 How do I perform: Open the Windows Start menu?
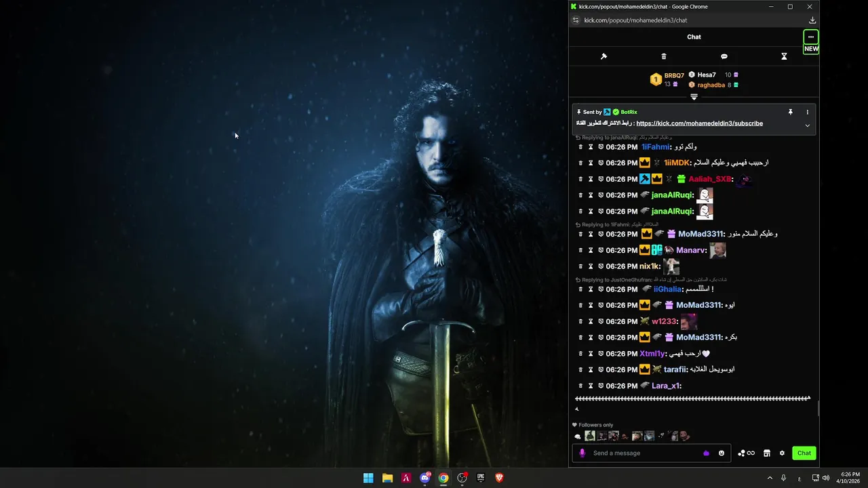coord(368,478)
